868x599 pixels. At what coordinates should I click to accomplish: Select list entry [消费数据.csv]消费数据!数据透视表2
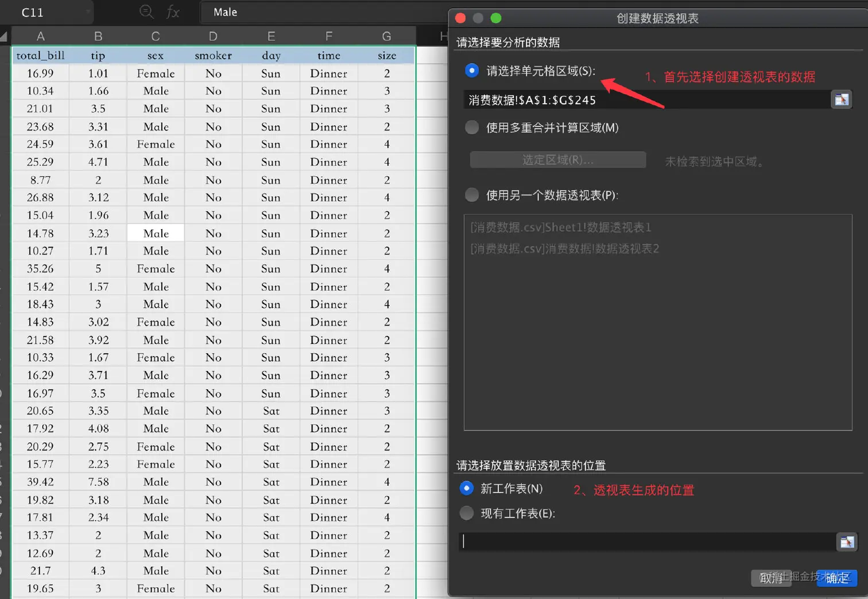(x=565, y=249)
